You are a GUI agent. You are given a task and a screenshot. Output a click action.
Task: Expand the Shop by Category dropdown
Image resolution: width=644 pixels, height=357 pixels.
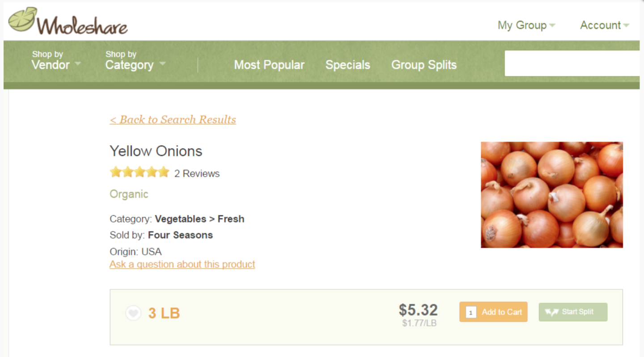tap(135, 61)
